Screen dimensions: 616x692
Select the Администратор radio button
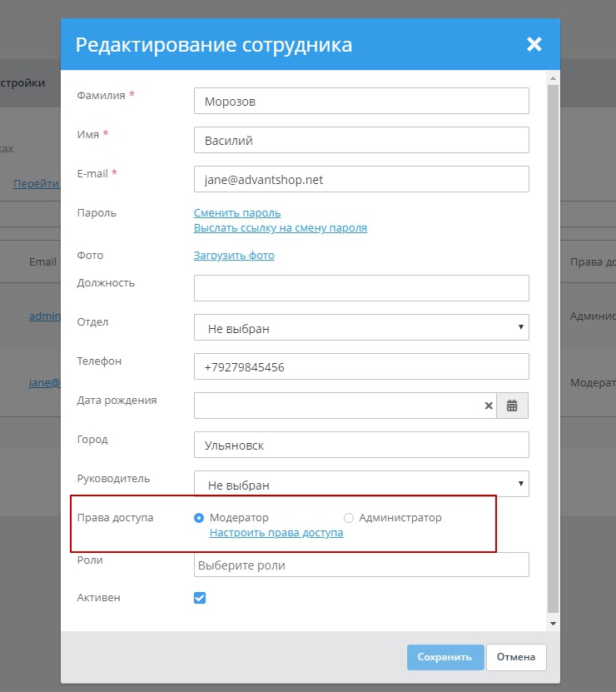pos(349,518)
